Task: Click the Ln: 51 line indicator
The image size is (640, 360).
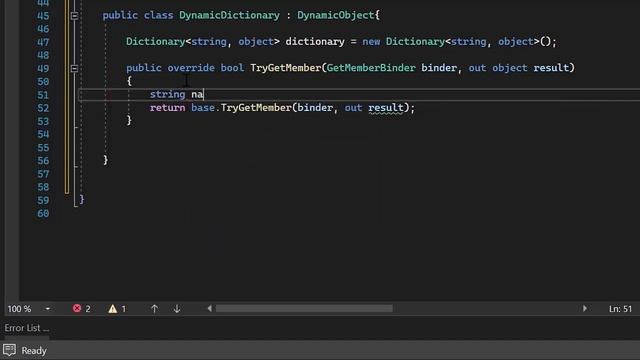Action: (x=620, y=309)
